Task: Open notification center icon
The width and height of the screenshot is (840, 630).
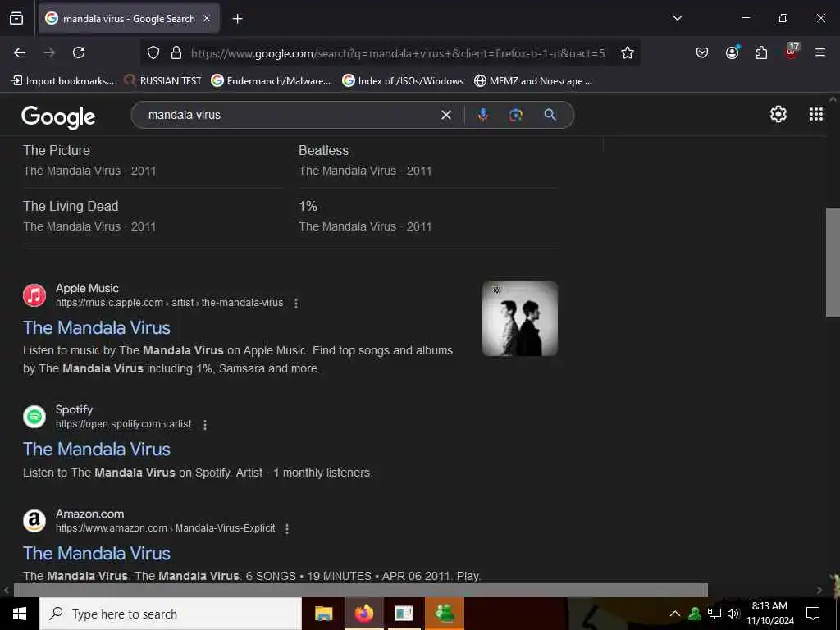Action: [x=813, y=614]
